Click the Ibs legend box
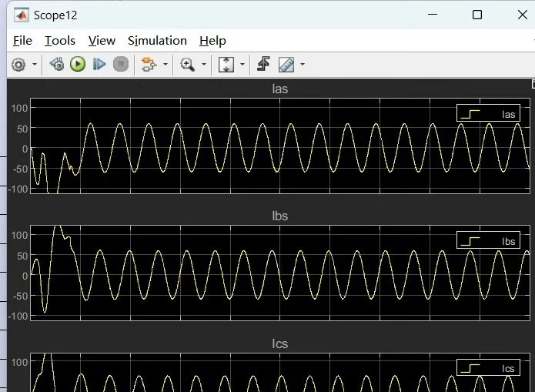This screenshot has width=535, height=392. pyautogui.click(x=488, y=240)
